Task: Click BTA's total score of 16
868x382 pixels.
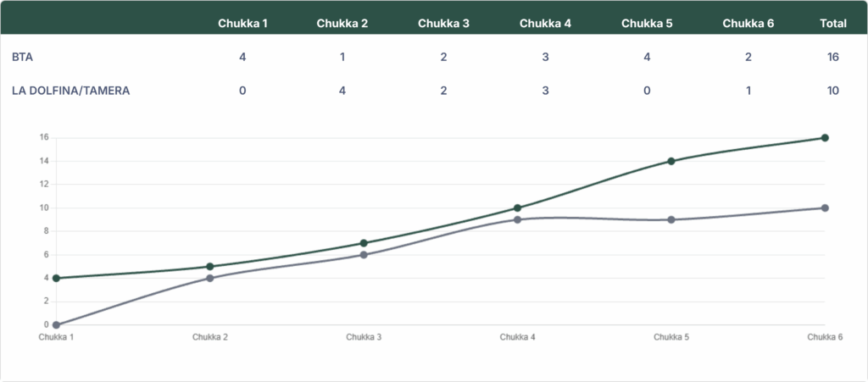Action: [x=833, y=57]
